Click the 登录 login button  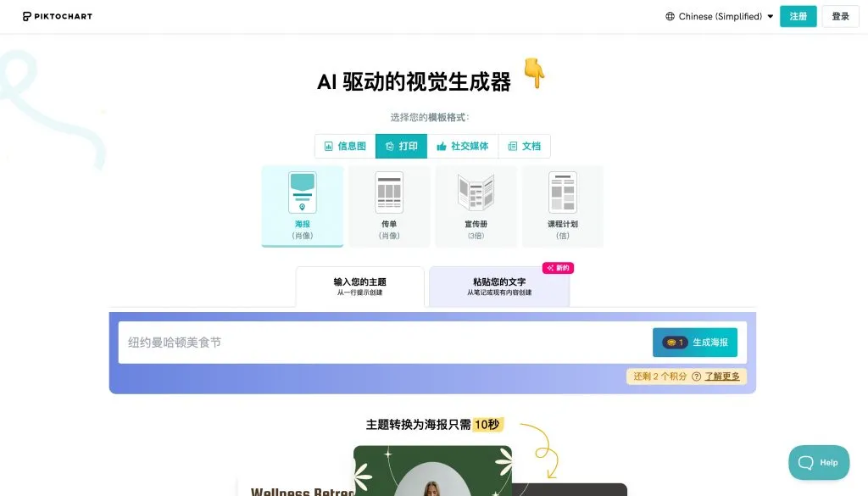click(840, 16)
